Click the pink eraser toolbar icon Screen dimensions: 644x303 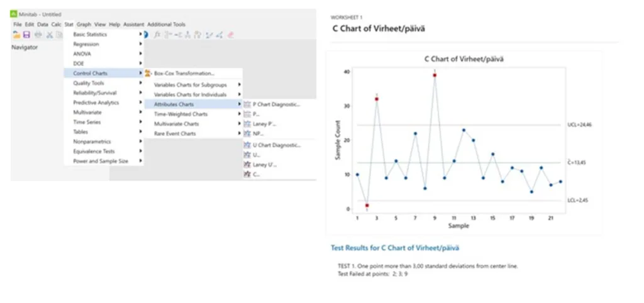pyautogui.click(x=230, y=35)
